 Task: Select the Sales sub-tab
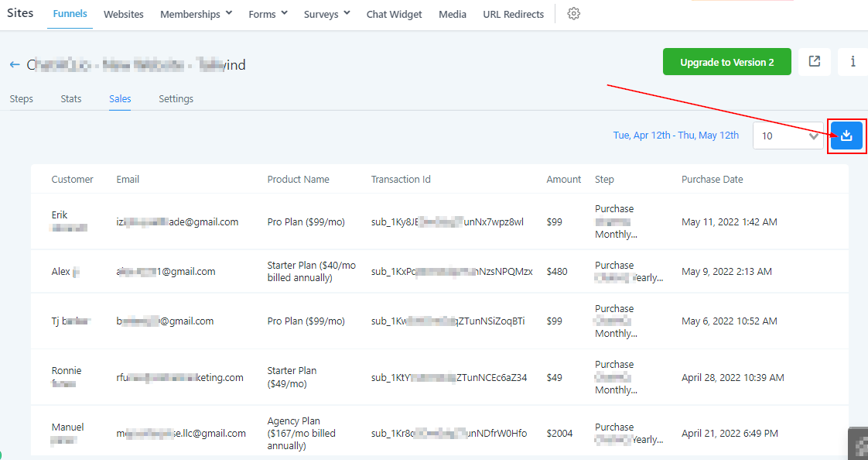click(120, 98)
